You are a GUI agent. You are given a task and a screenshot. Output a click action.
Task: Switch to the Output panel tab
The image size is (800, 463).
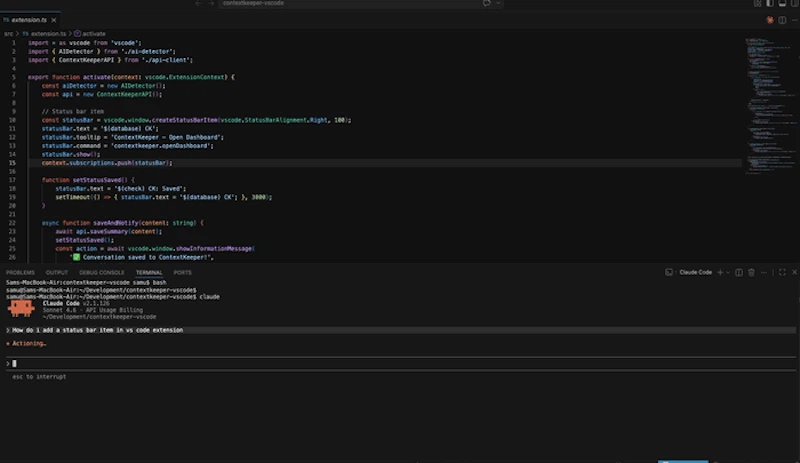click(57, 273)
